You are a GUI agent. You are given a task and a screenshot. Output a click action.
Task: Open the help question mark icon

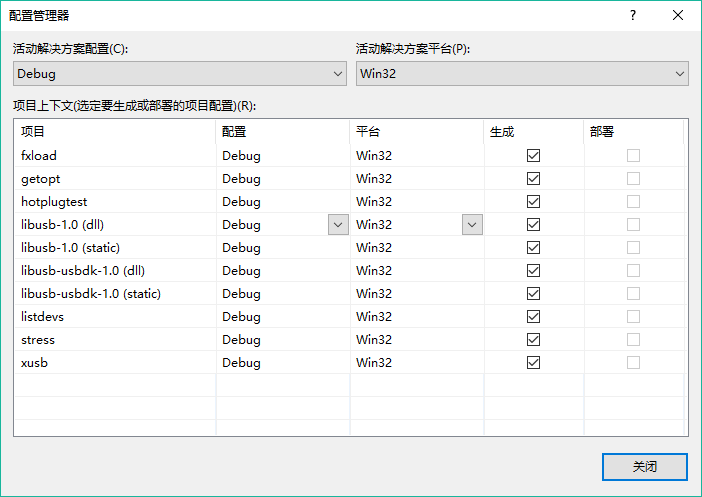click(633, 16)
